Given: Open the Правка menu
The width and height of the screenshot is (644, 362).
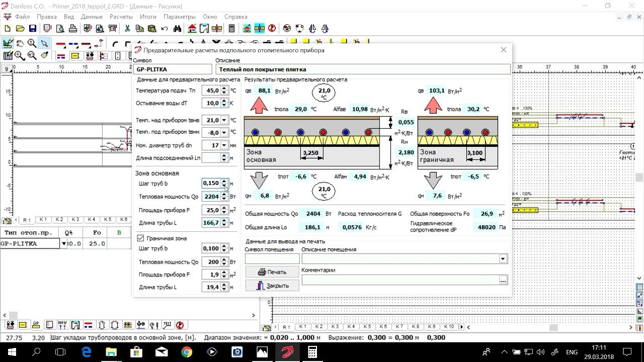Looking at the screenshot, I should pos(47,17).
